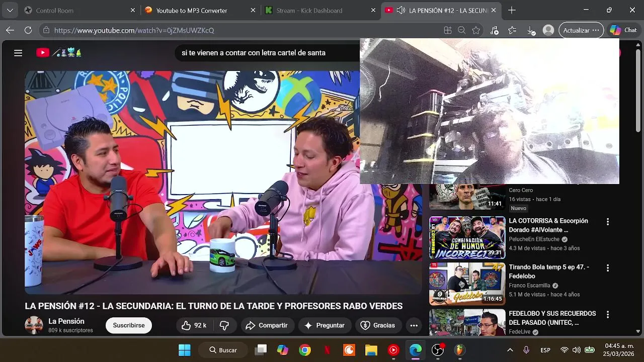
Task: Mute the tab using the speaker icon
Action: click(x=401, y=10)
